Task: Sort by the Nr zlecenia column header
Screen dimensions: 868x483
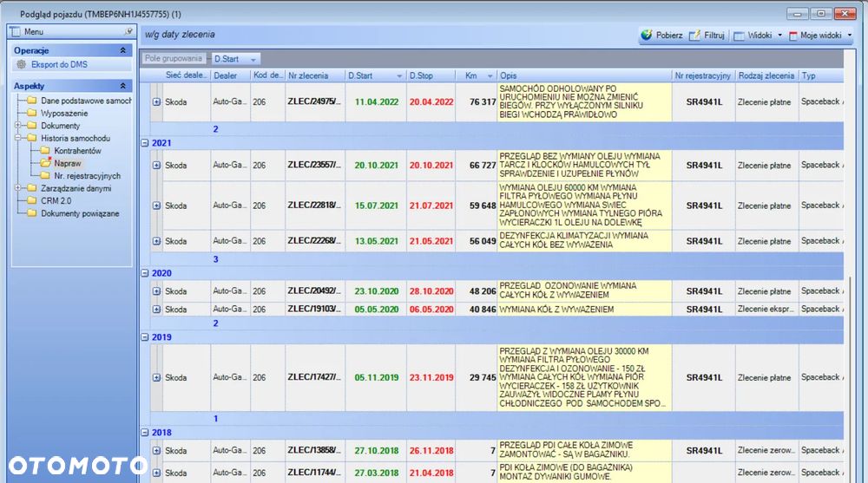Action: coord(315,75)
